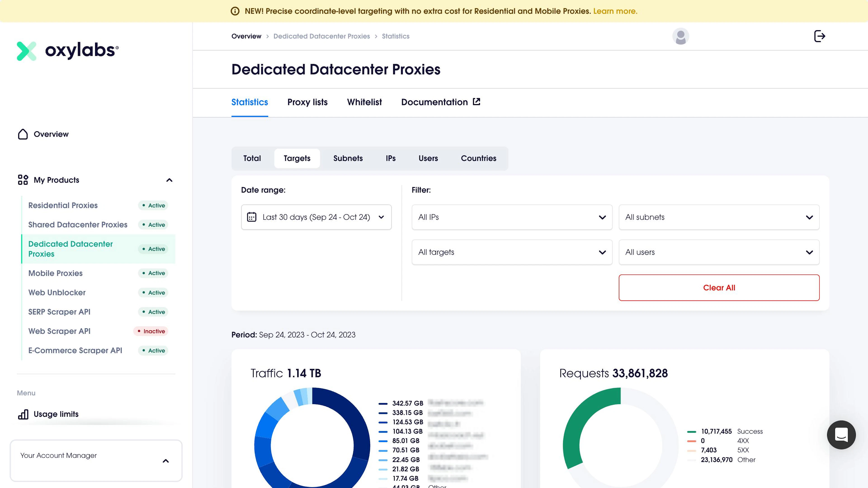Click the 342.57 GB legend swatch
The width and height of the screenshot is (868, 488).
click(383, 404)
